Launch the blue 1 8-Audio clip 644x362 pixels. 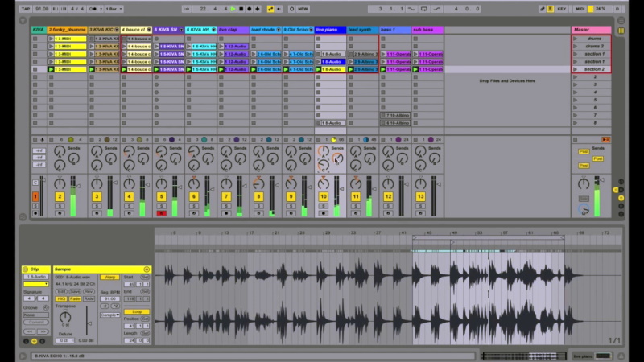point(318,62)
